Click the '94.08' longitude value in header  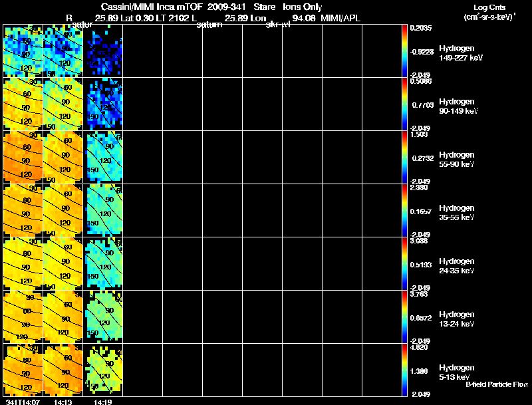tap(304, 18)
